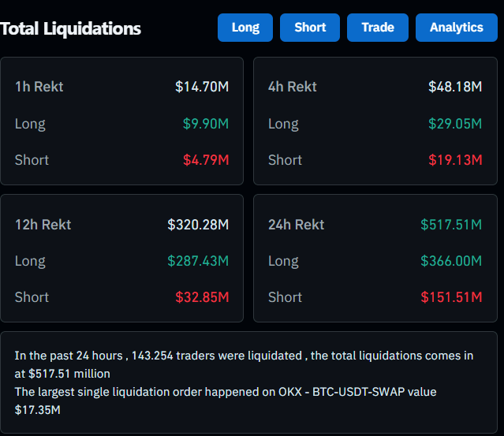Image resolution: width=504 pixels, height=436 pixels.
Task: Click the 4h Long $29.05M value
Action: [x=455, y=124]
